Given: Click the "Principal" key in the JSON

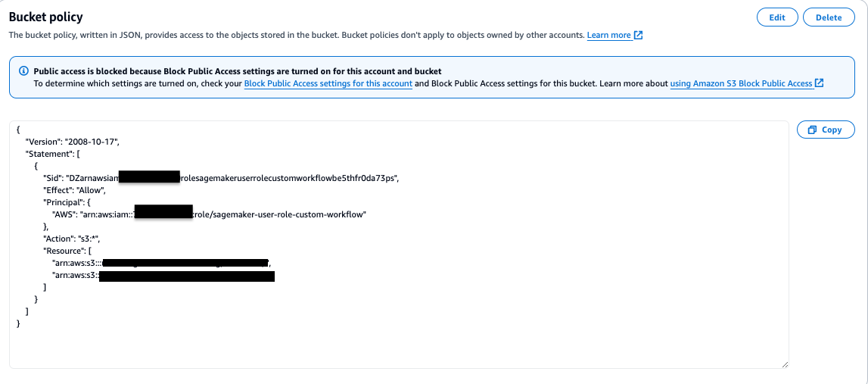Looking at the screenshot, I should tap(64, 202).
